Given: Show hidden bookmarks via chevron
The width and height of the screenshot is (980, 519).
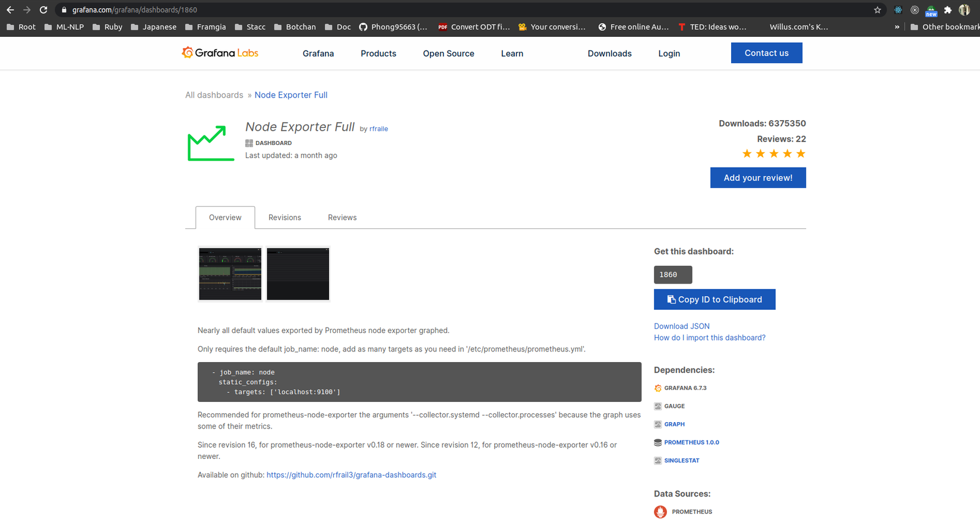Looking at the screenshot, I should (x=897, y=27).
